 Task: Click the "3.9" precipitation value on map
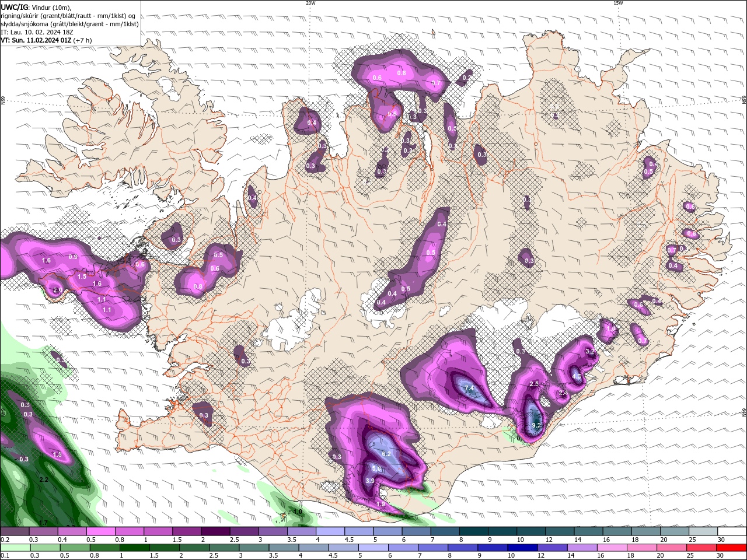coord(370,481)
